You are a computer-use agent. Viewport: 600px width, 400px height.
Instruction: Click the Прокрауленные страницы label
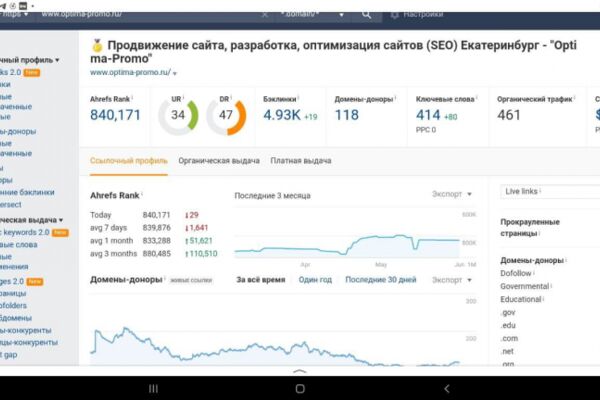[530, 227]
